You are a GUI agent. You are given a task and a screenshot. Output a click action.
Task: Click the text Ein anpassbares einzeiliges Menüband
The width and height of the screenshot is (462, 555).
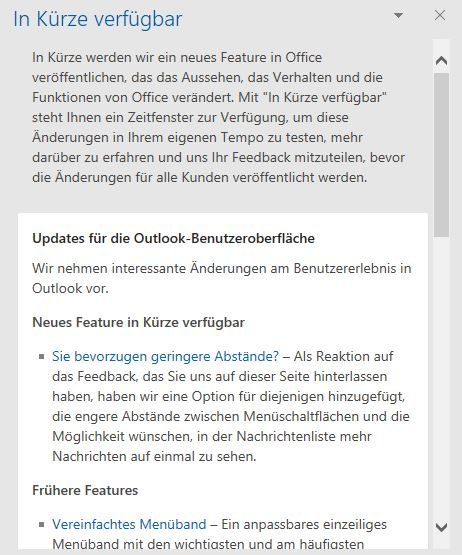tap(219, 534)
